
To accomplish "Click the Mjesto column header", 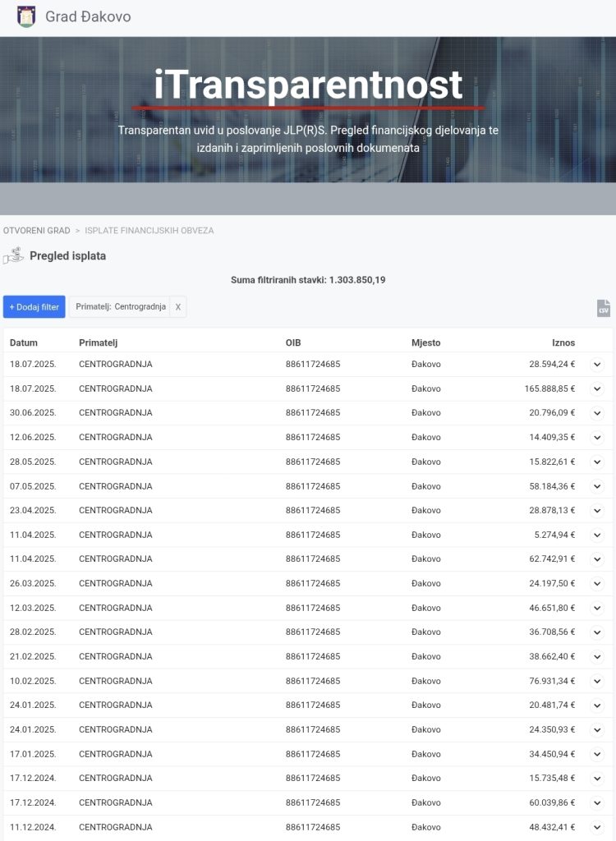I will tap(426, 342).
